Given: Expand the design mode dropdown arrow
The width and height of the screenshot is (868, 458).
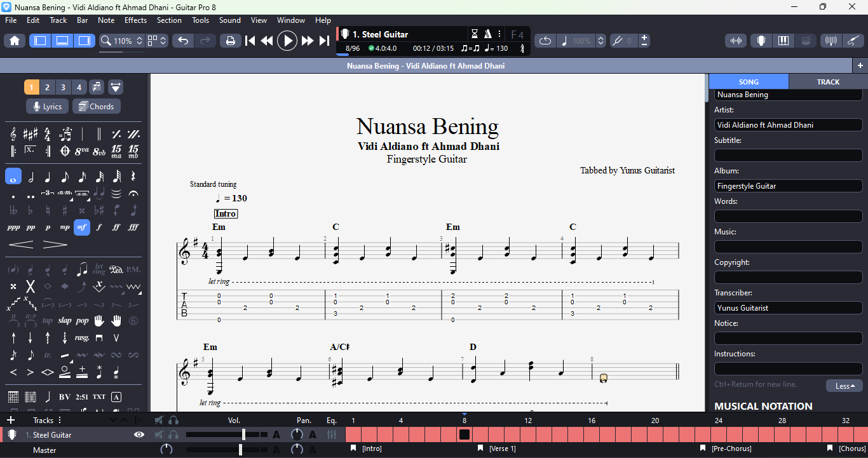Looking at the screenshot, I should pos(116,87).
